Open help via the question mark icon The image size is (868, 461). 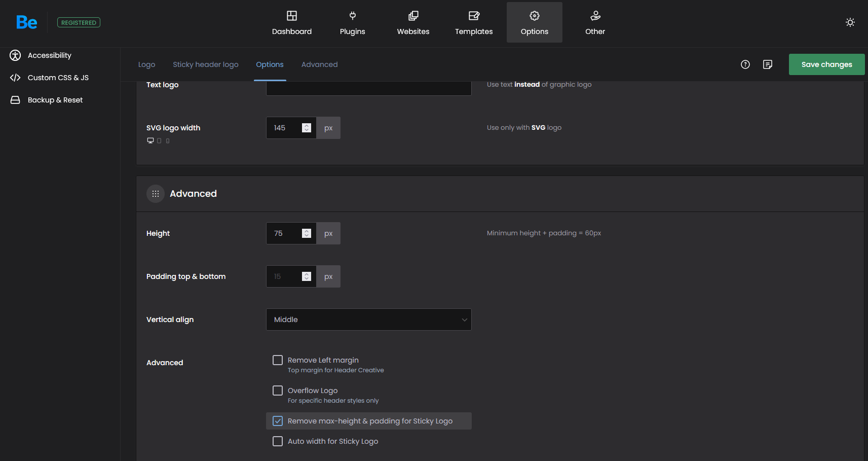(x=745, y=64)
